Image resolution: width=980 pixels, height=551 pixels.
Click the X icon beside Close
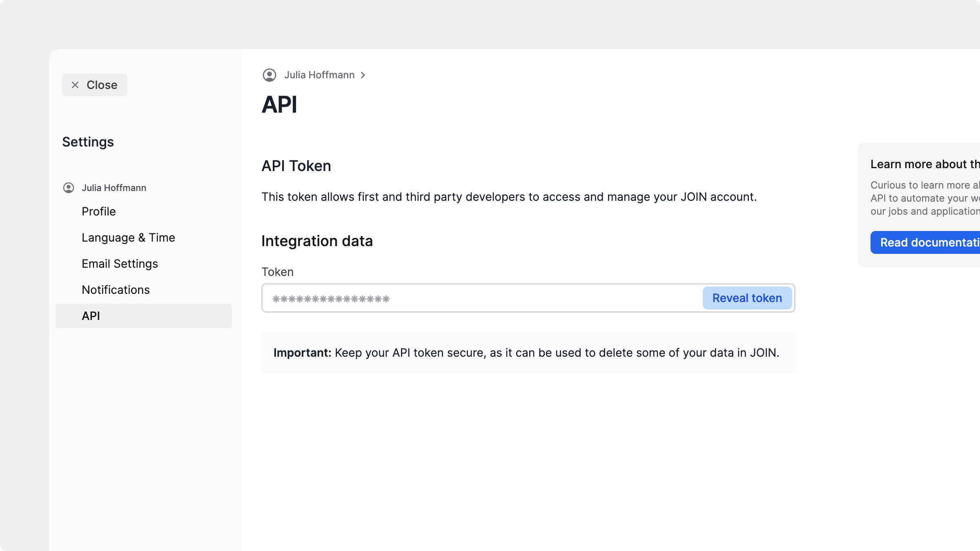(75, 85)
